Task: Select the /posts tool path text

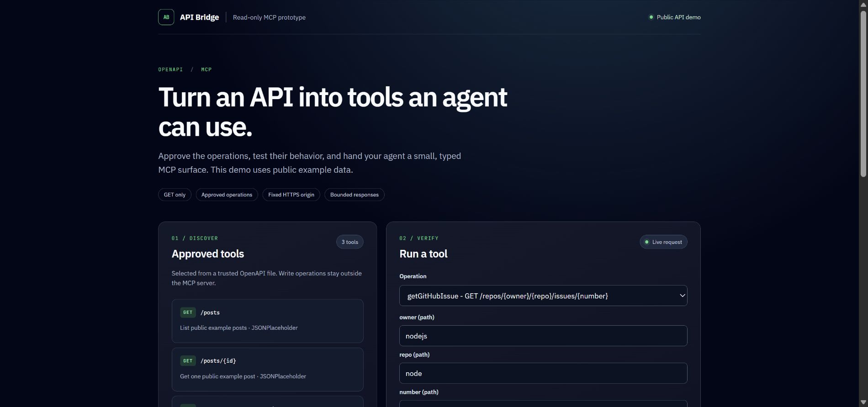Action: (x=210, y=312)
